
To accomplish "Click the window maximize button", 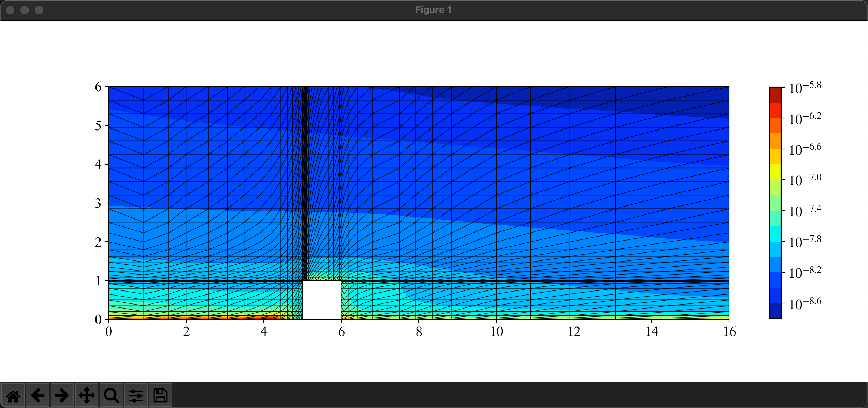I will [39, 10].
